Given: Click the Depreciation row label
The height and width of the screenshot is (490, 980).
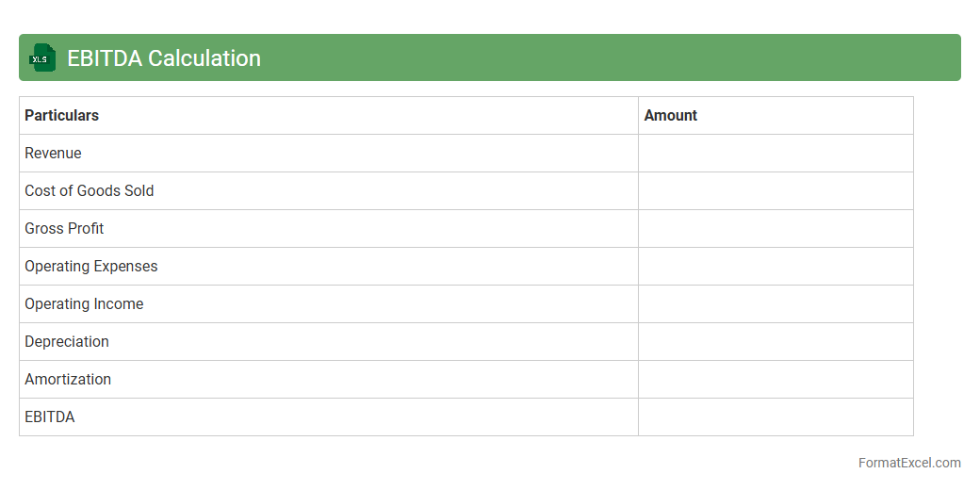Looking at the screenshot, I should 66,342.
